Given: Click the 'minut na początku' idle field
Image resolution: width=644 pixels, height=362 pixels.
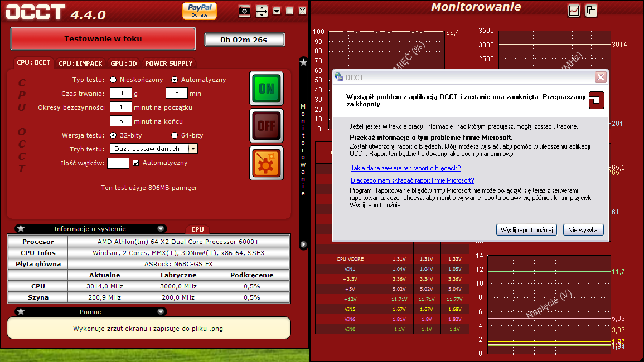Looking at the screenshot, I should (121, 107).
